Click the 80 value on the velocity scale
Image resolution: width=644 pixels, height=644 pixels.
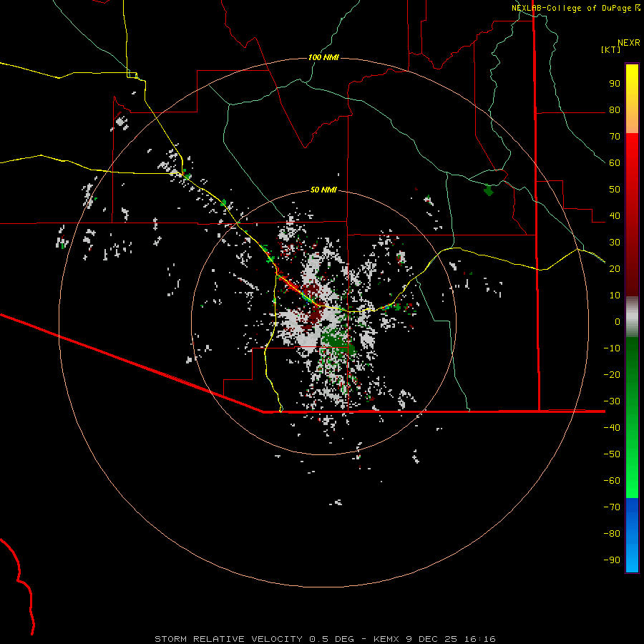click(x=615, y=110)
